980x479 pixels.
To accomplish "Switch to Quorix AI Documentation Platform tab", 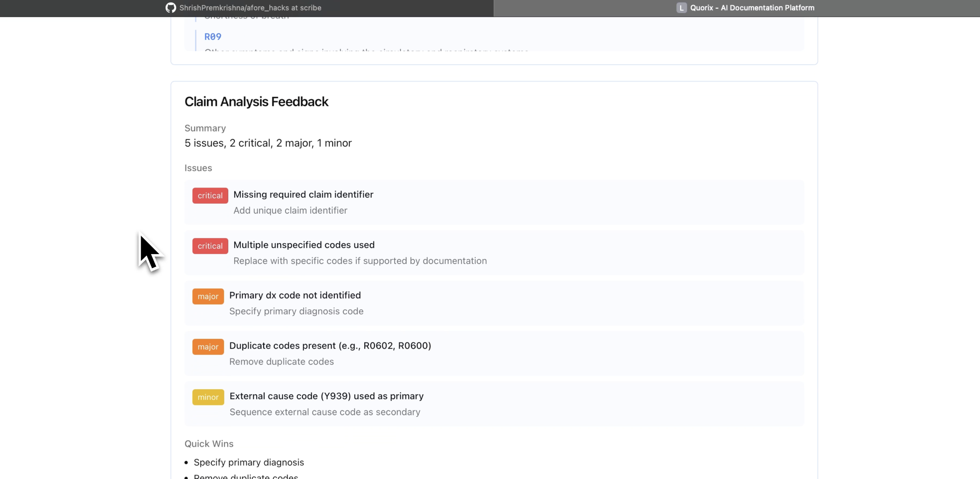I will click(752, 8).
